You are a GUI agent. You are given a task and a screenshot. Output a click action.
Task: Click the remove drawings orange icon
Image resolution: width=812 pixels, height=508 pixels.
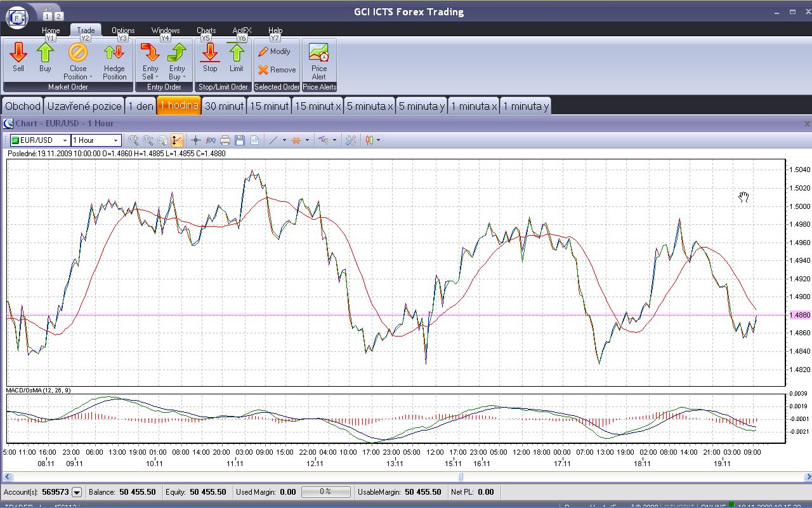click(x=296, y=140)
